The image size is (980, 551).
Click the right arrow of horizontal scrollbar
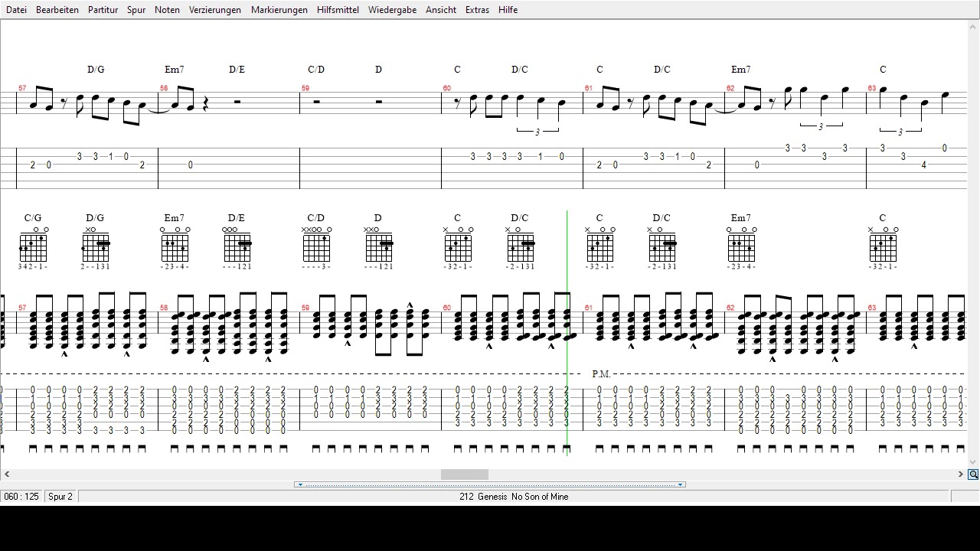tap(960, 474)
